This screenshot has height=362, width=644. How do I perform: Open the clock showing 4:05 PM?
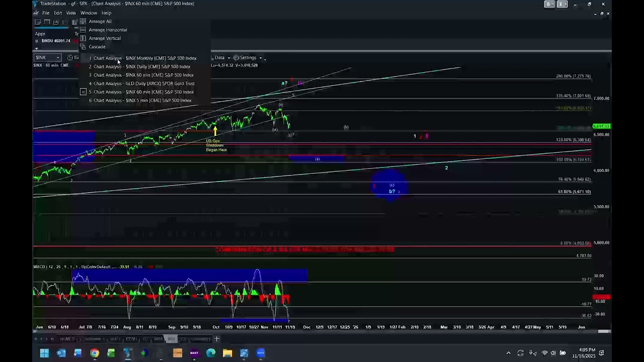pyautogui.click(x=584, y=353)
